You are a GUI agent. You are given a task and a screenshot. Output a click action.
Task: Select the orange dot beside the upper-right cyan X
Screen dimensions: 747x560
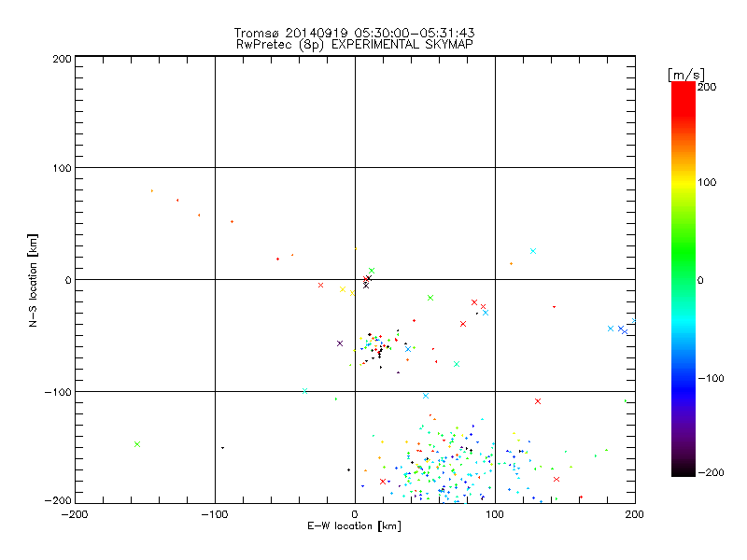511,263
